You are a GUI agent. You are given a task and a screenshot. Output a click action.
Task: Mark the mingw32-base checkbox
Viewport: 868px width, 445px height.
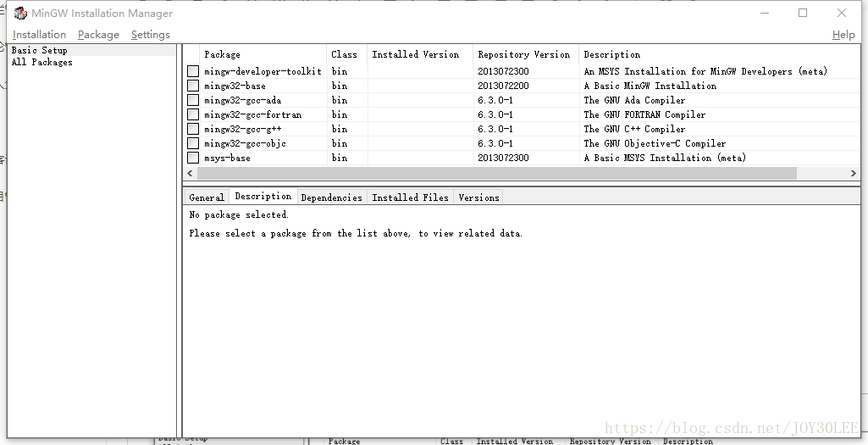pyautogui.click(x=192, y=86)
